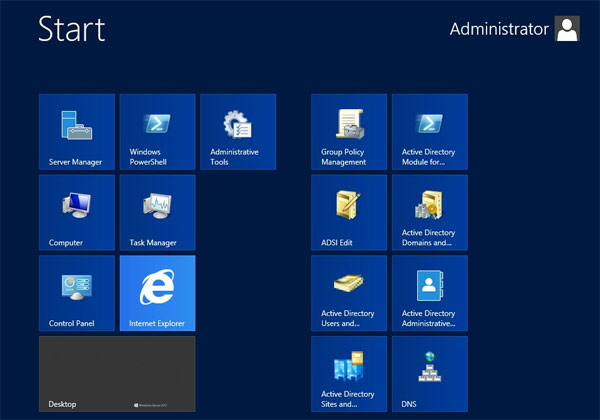The height and width of the screenshot is (420, 600).
Task: Launch Internet Explorer tile
Action: coord(158,293)
